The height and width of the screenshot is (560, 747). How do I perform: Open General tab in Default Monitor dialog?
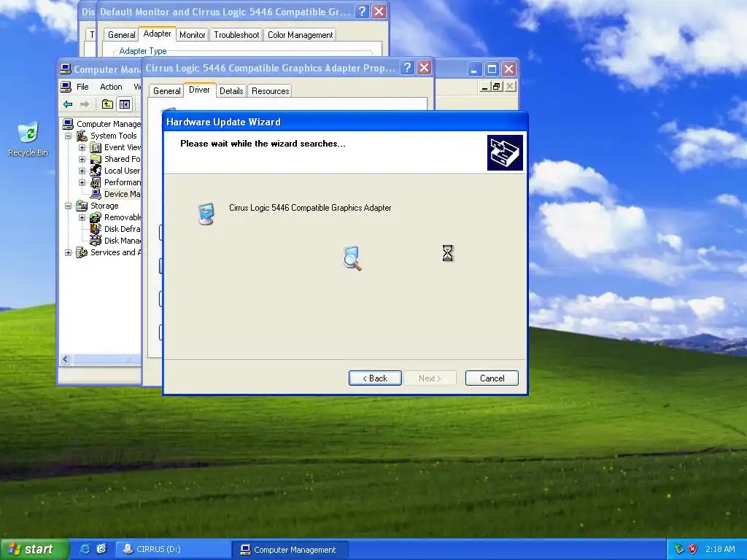[122, 35]
